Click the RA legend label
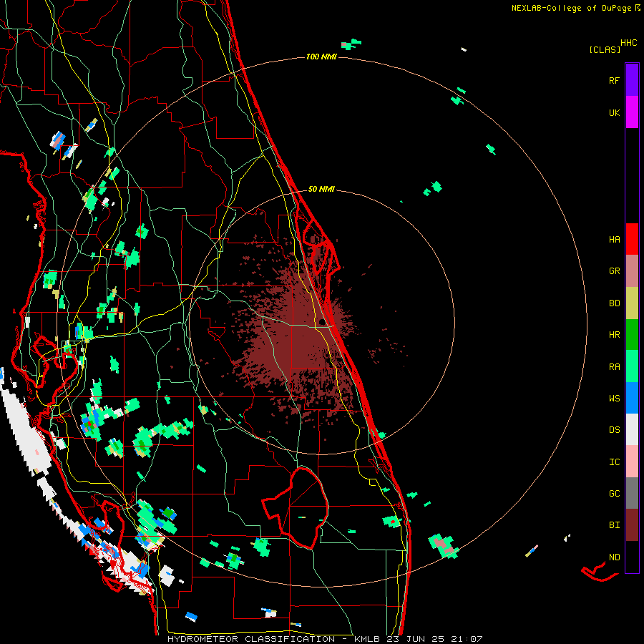The image size is (644, 644). click(614, 366)
